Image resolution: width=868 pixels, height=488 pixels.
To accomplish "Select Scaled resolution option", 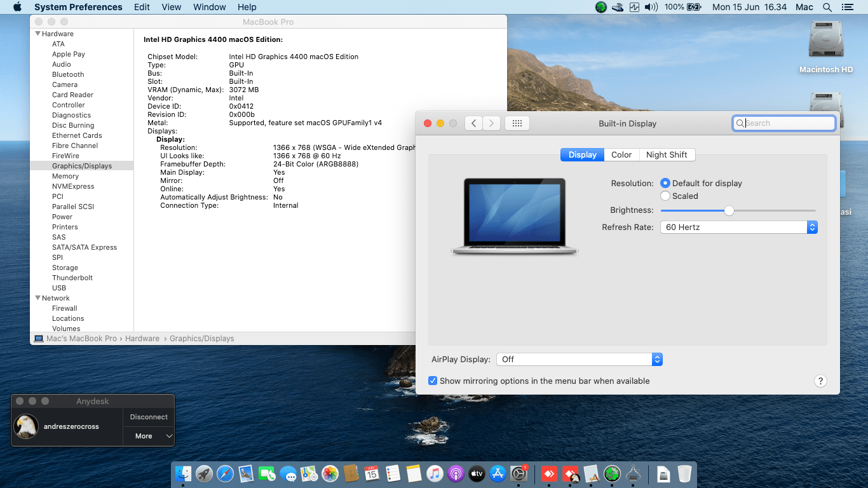I will click(x=665, y=196).
